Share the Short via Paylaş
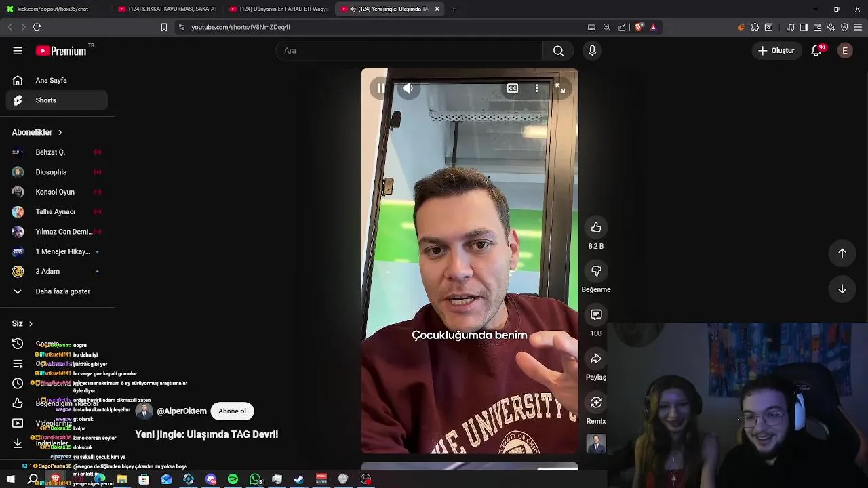The image size is (868, 488). tap(596, 359)
